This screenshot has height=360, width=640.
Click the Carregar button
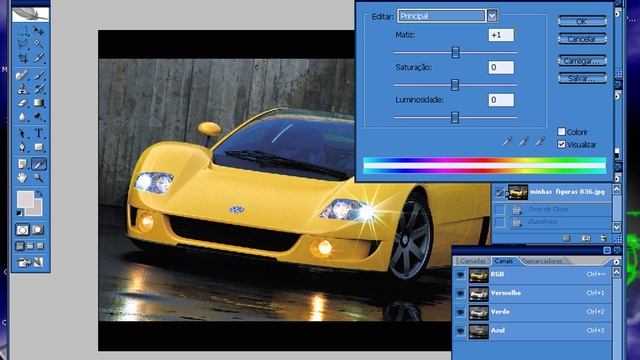tap(582, 61)
